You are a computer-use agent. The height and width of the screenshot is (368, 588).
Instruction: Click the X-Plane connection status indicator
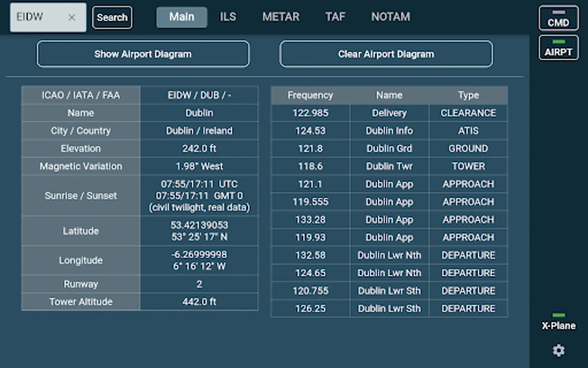point(558,322)
